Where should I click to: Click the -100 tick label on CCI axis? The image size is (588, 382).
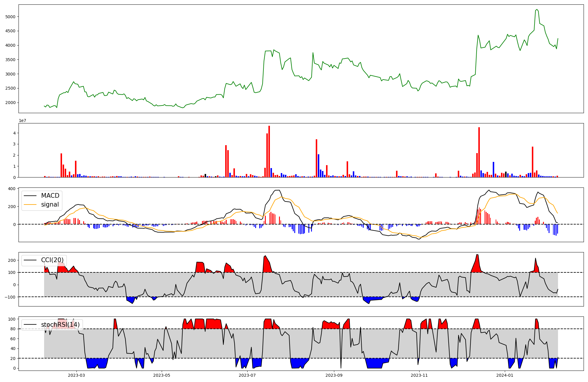click(x=10, y=297)
